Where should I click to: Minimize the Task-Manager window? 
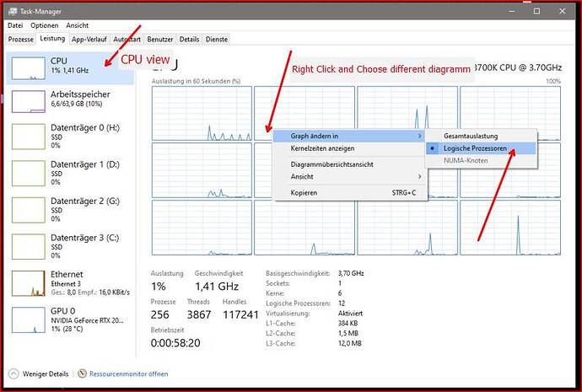[x=512, y=11]
